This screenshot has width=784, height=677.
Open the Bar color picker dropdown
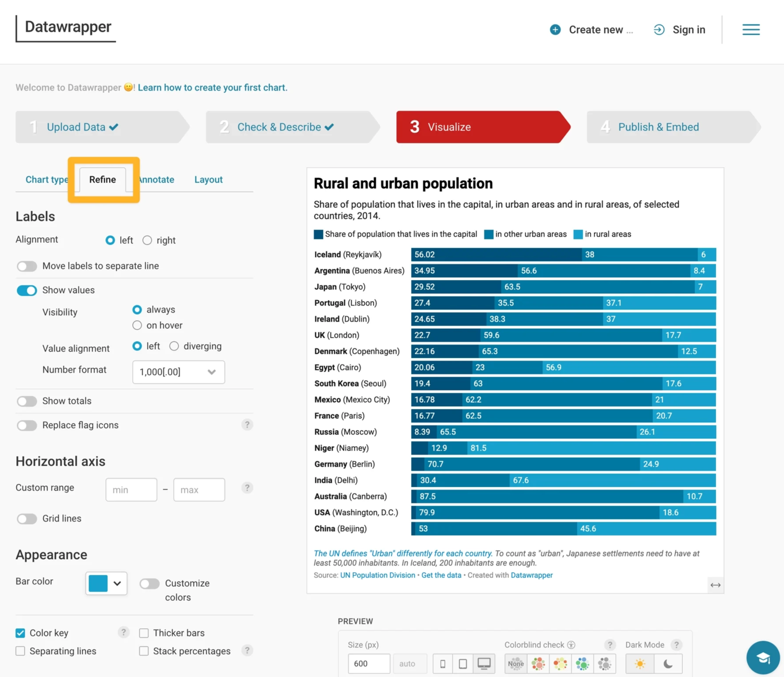pos(106,584)
